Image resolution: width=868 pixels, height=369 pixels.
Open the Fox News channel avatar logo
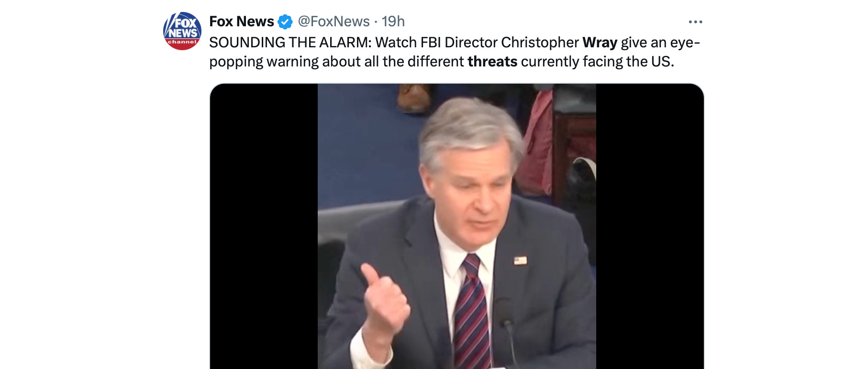coord(182,31)
